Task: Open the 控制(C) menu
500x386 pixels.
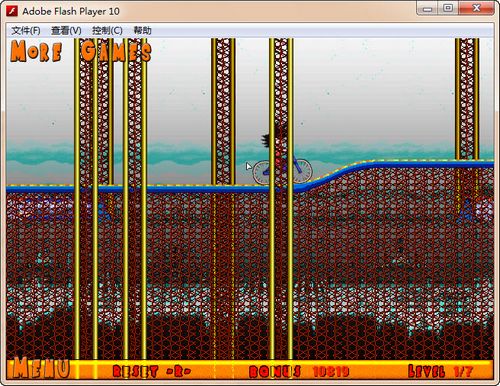Action: pyautogui.click(x=107, y=31)
